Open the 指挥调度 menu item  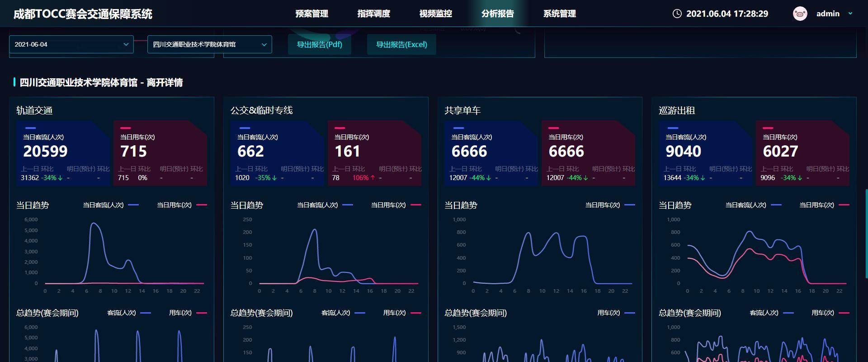(373, 14)
